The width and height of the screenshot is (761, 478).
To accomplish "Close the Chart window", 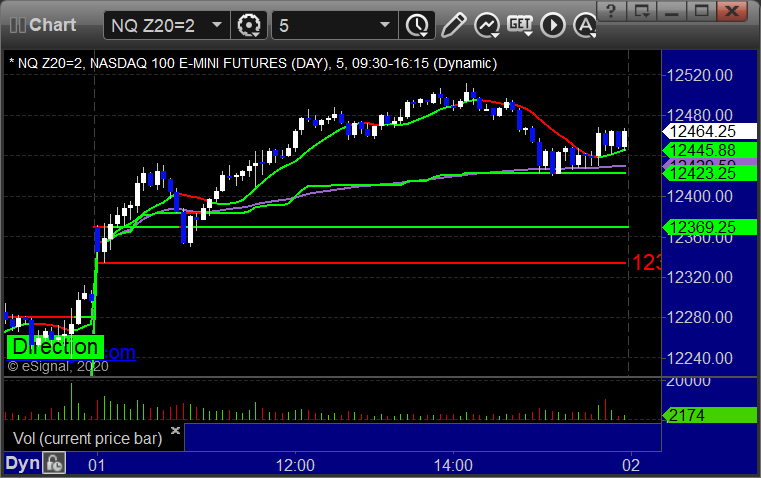I will tap(732, 11).
